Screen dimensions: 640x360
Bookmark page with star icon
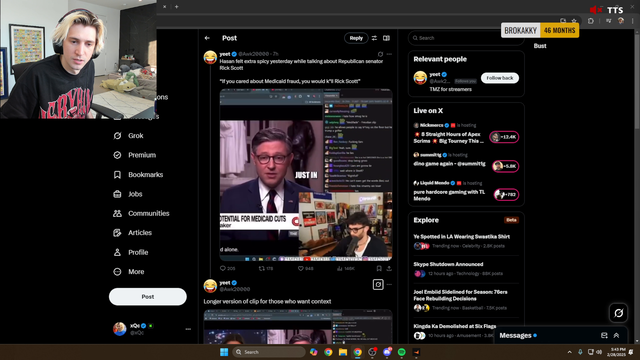pyautogui.click(x=574, y=20)
